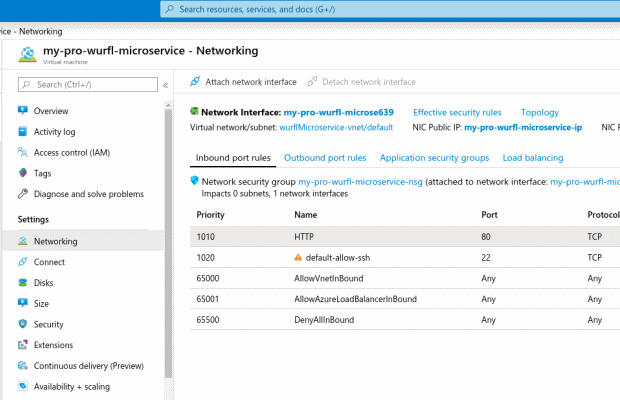Image resolution: width=620 pixels, height=400 pixels.
Task: Click the Detach network interface icon
Action: click(x=312, y=81)
